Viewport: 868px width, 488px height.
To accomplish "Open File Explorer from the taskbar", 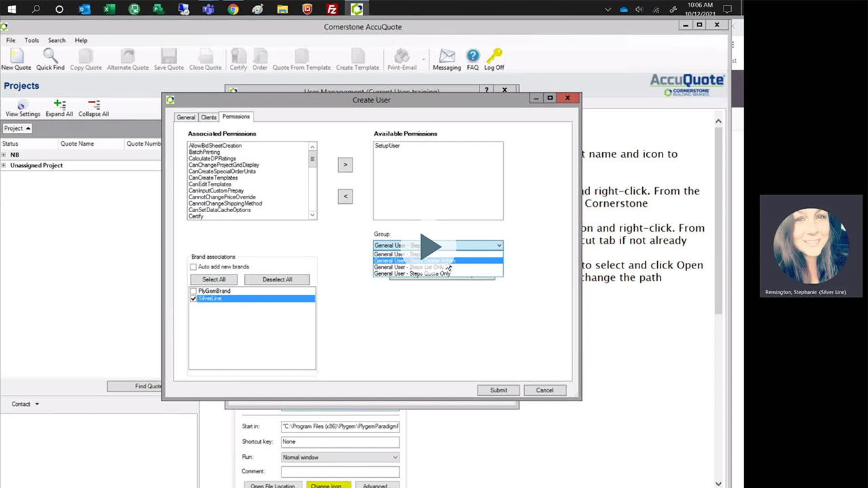I will tap(282, 9).
